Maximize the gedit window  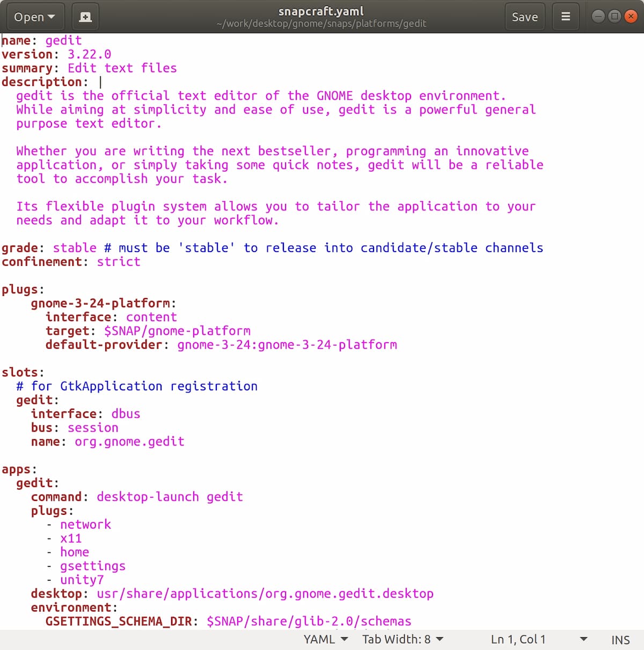pos(615,17)
